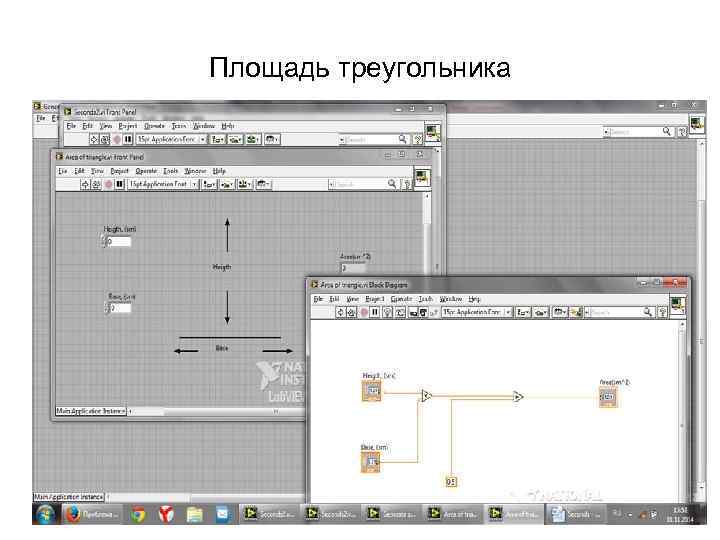Click Main Application Instance in Area of triangle
Screen dimensions: 720x540
[90, 411]
